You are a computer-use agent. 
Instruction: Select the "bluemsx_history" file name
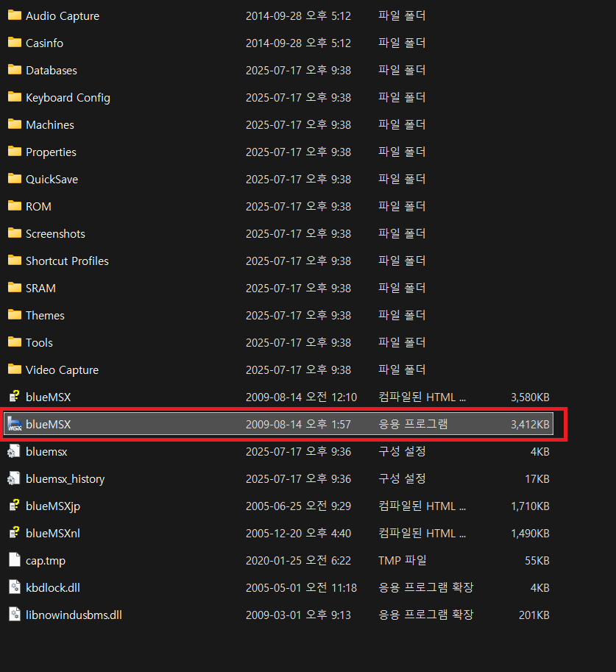[66, 478]
